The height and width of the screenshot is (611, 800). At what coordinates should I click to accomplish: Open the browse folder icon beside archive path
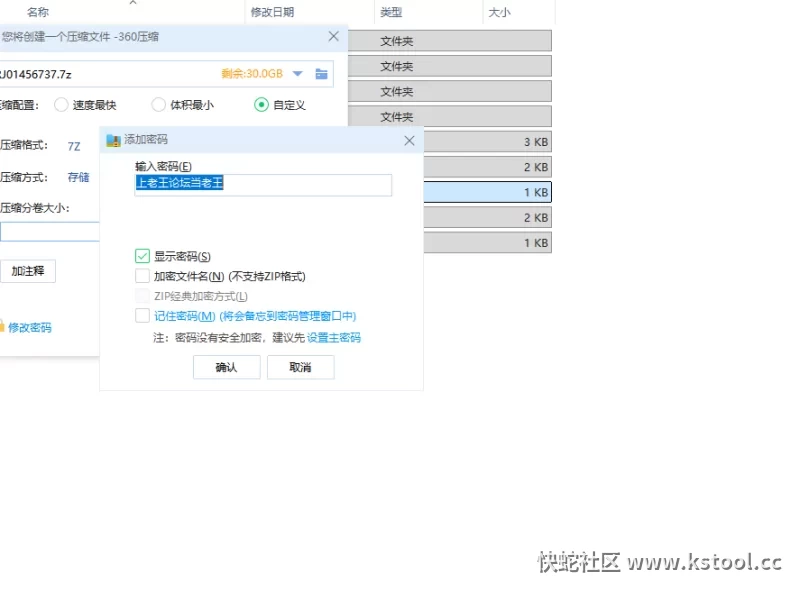321,74
